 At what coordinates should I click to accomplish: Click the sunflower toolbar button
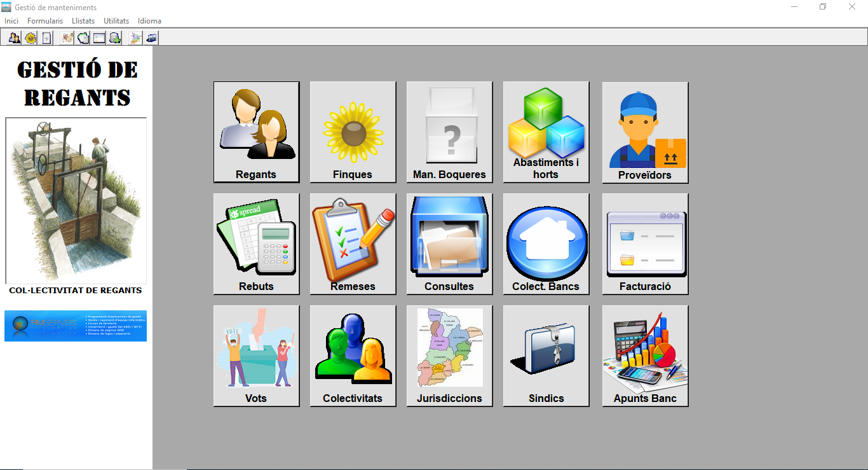[x=30, y=38]
